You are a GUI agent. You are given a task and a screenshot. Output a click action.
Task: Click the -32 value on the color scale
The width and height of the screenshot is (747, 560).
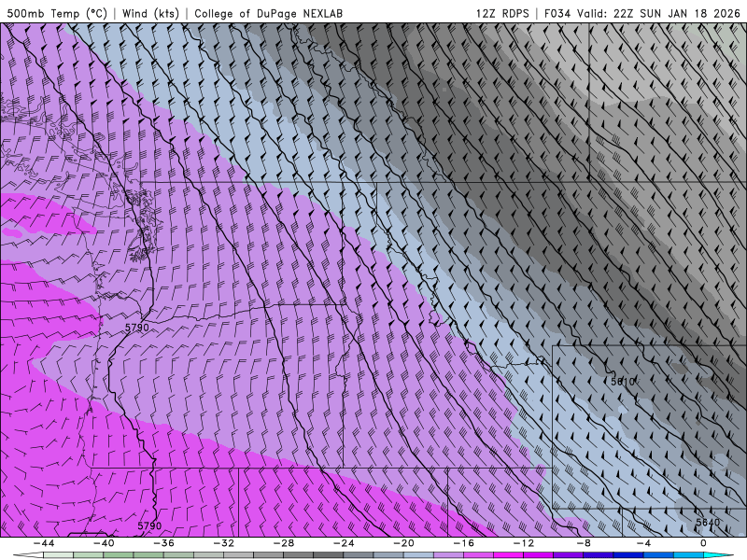point(224,543)
